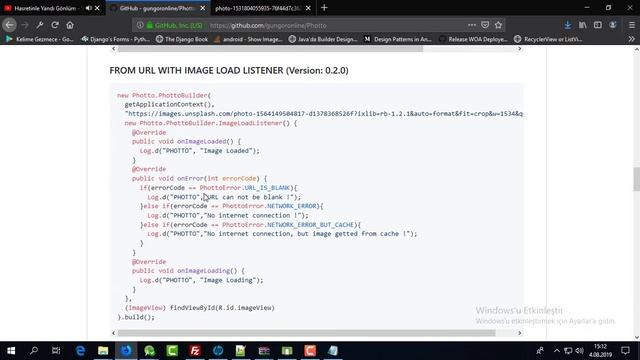Open FileZilla from taskbar
Image resolution: width=640 pixels, height=360 pixels.
tap(195, 351)
